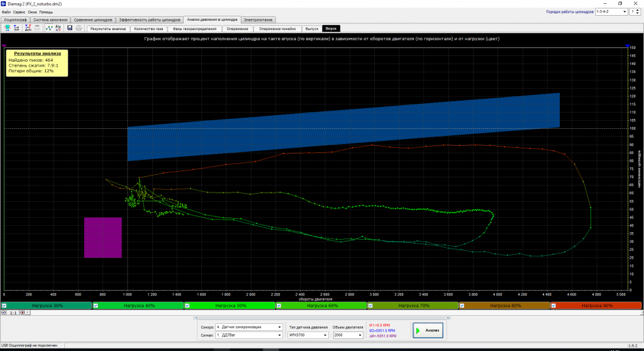Screen dimensions: 644x351
Task: Click the 1:1 scale reset button
Action: pos(13,313)
